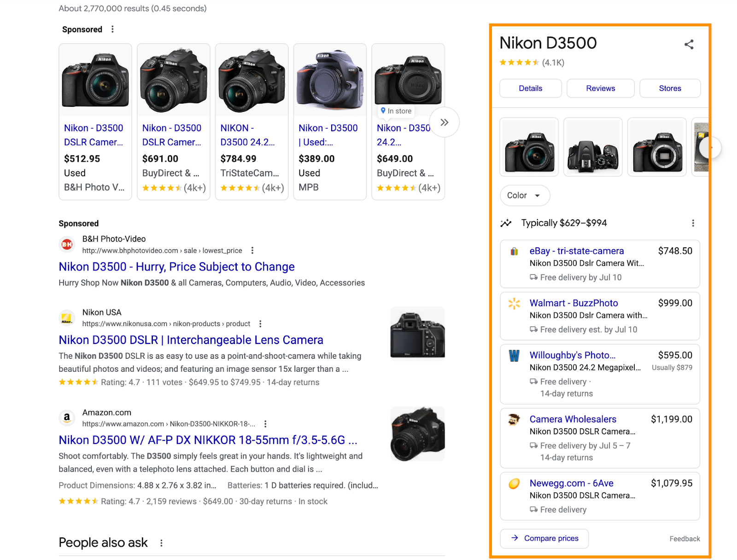Screen dimensions: 737x560
Task: Click the share icon for Nikon D3500
Action: 689,44
